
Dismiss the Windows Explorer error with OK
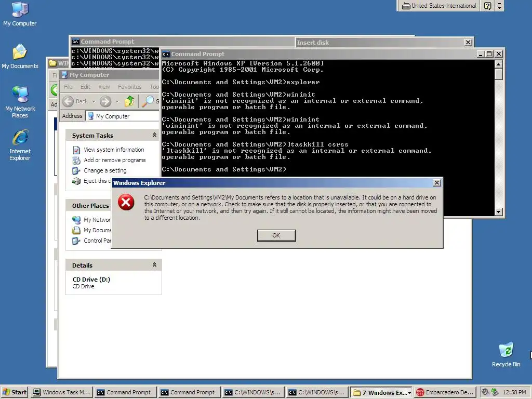tap(276, 235)
